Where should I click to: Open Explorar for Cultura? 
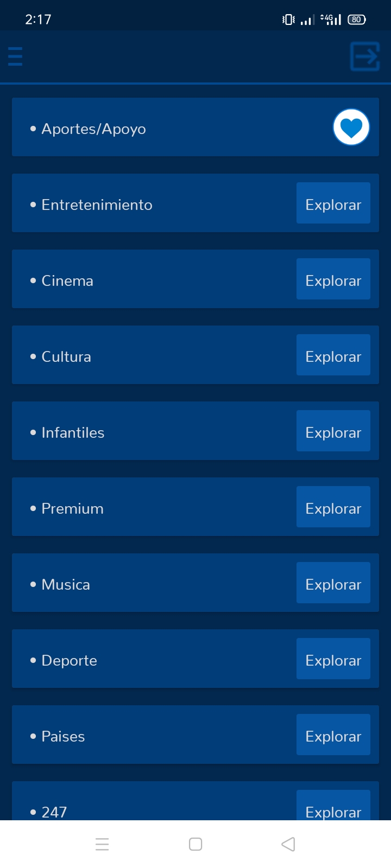click(x=333, y=355)
